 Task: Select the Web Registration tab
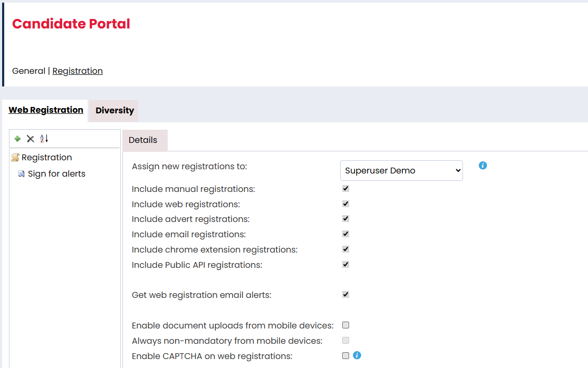pos(46,110)
